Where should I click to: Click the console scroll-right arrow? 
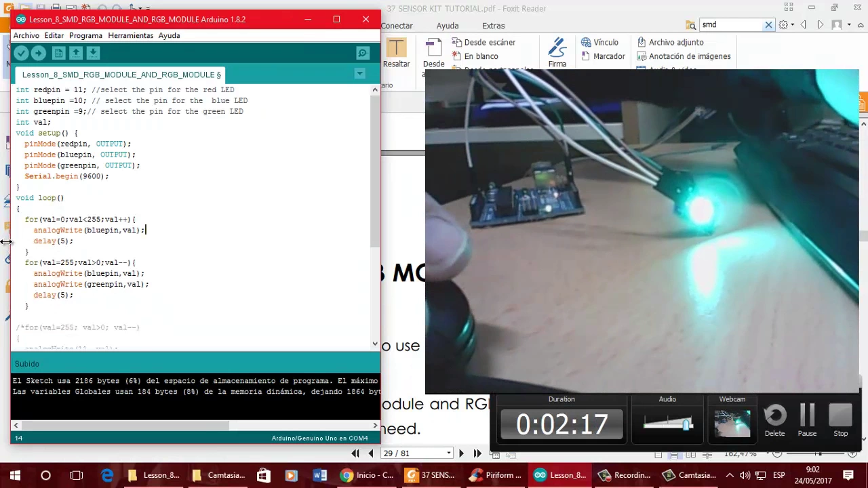(375, 426)
